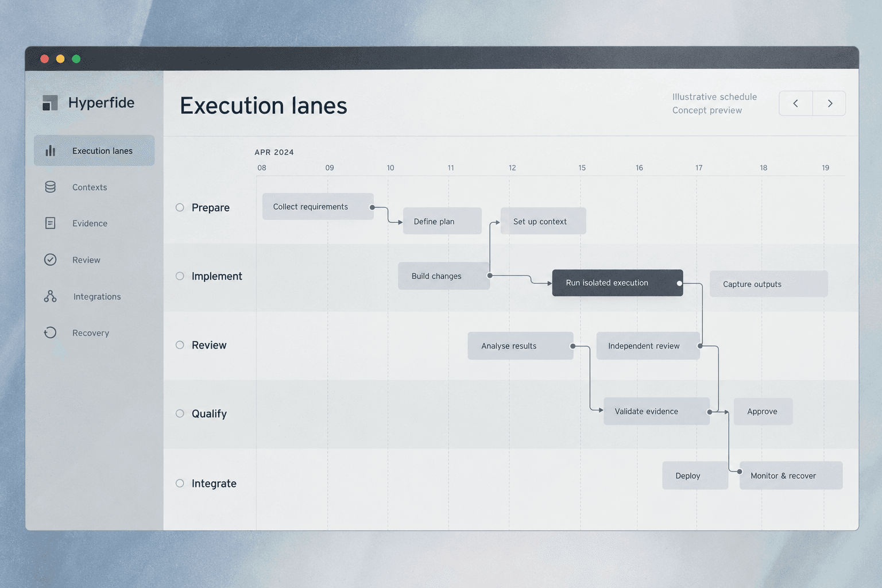Click the Execution lanes page title
Screen dimensions: 882x588
(x=264, y=106)
